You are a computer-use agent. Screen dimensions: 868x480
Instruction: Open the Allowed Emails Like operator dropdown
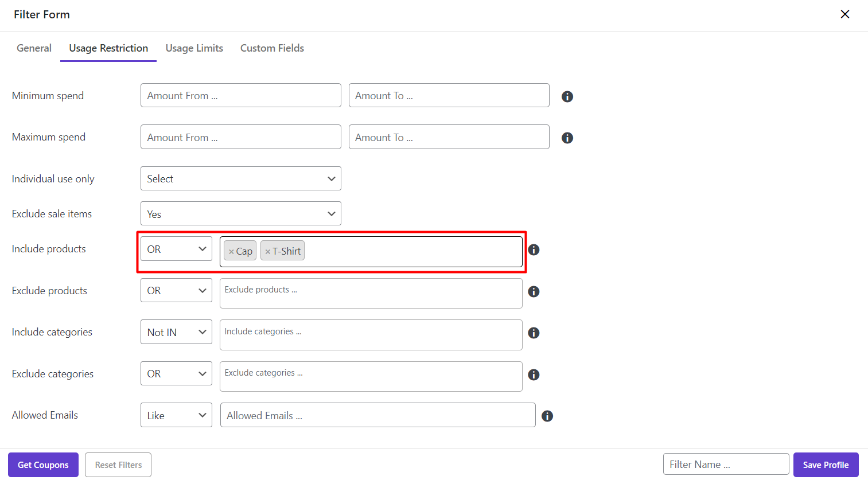coord(176,415)
